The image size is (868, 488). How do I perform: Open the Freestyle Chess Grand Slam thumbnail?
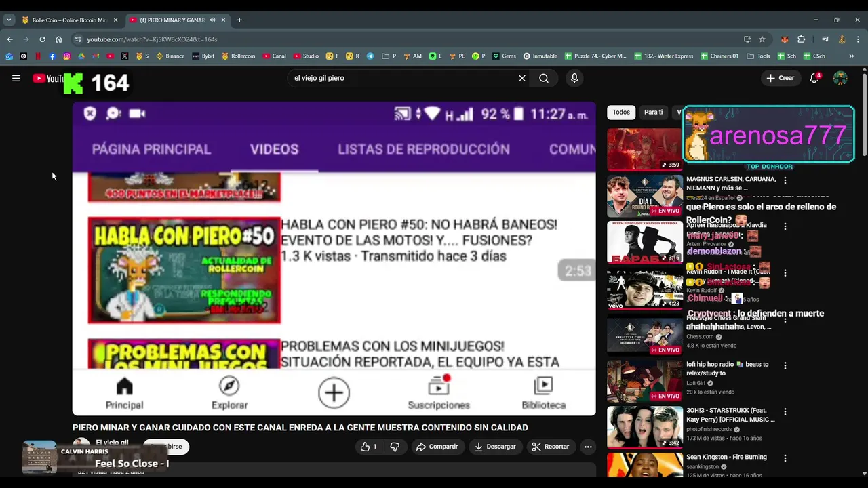pos(645,334)
